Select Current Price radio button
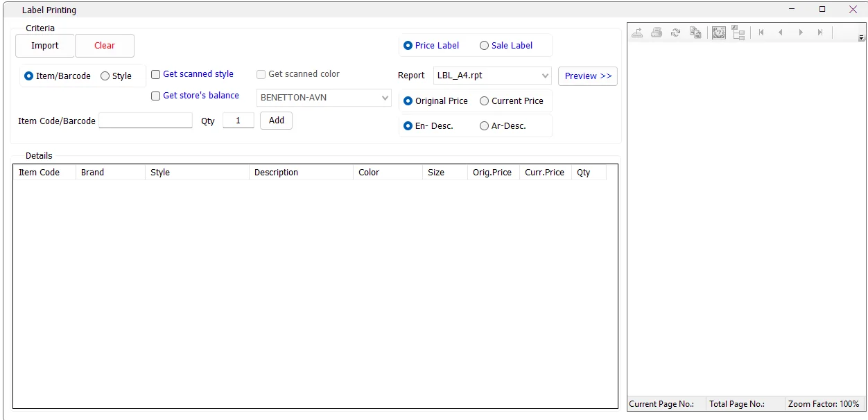 512,101
